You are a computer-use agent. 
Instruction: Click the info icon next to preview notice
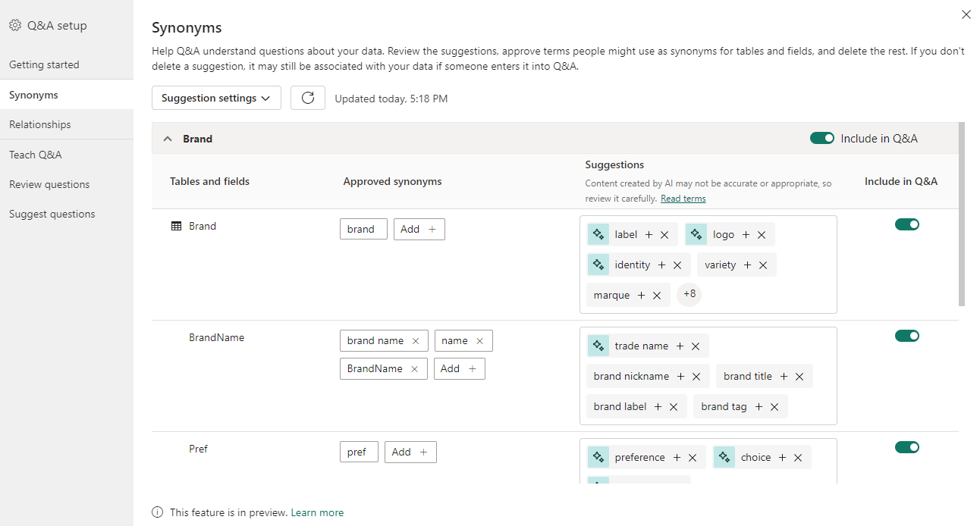pos(157,512)
